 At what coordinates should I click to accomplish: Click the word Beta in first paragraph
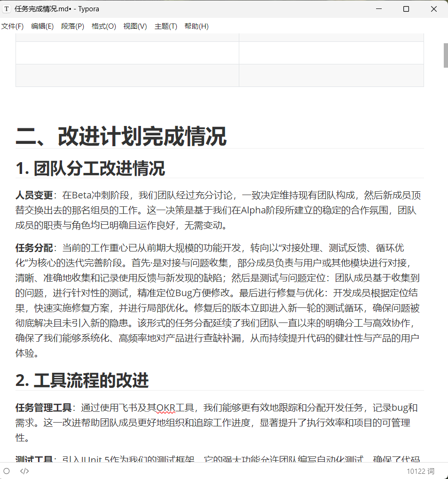[x=81, y=195]
